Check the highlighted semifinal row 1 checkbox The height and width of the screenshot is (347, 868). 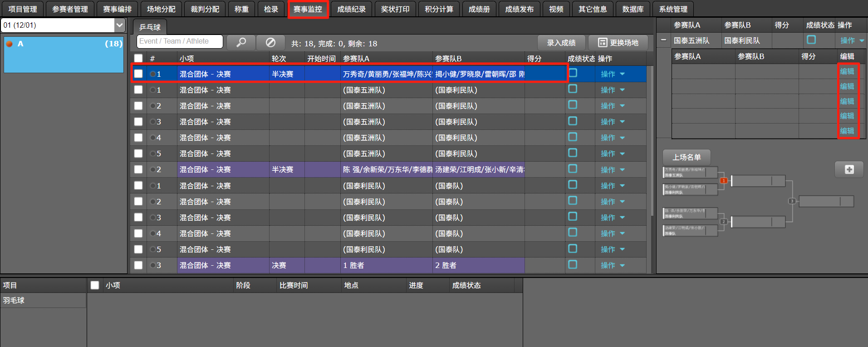(x=138, y=74)
